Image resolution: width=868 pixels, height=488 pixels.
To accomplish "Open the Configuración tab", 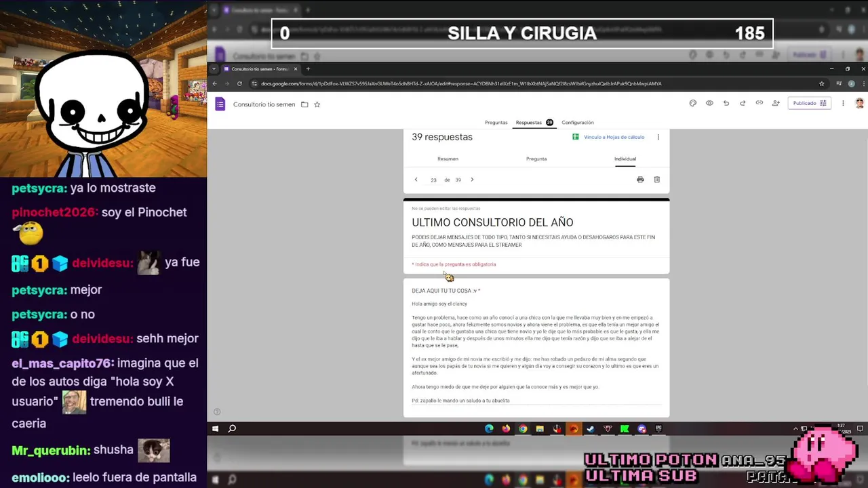I will point(578,123).
